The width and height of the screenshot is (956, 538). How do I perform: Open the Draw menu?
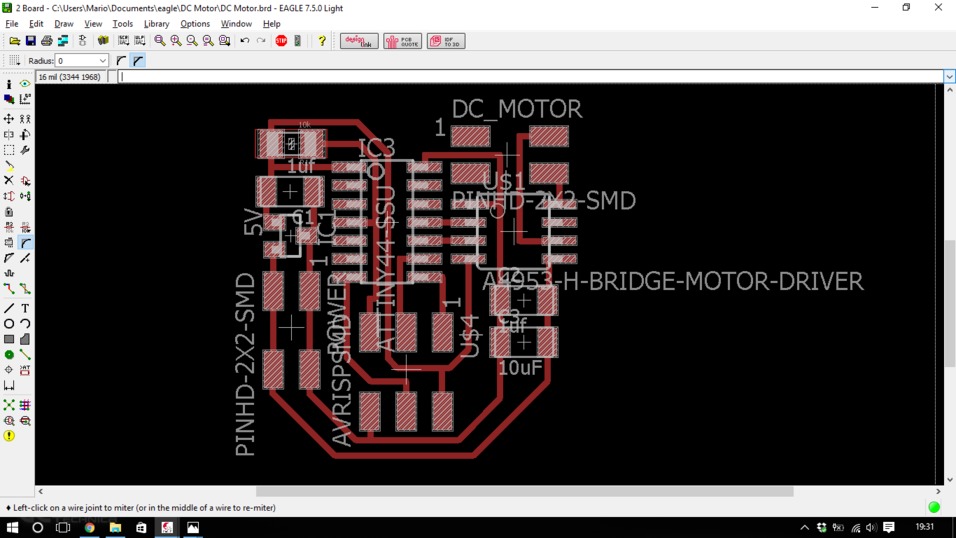click(63, 24)
